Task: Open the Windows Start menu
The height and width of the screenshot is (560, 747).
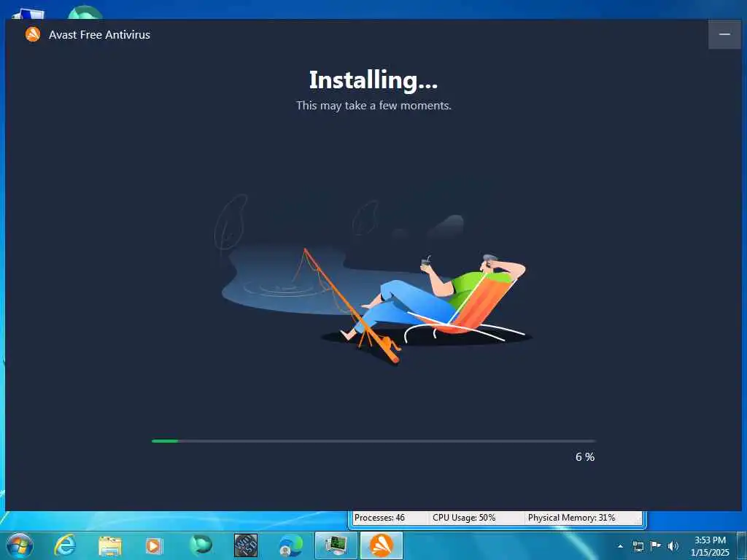Action: [x=19, y=545]
